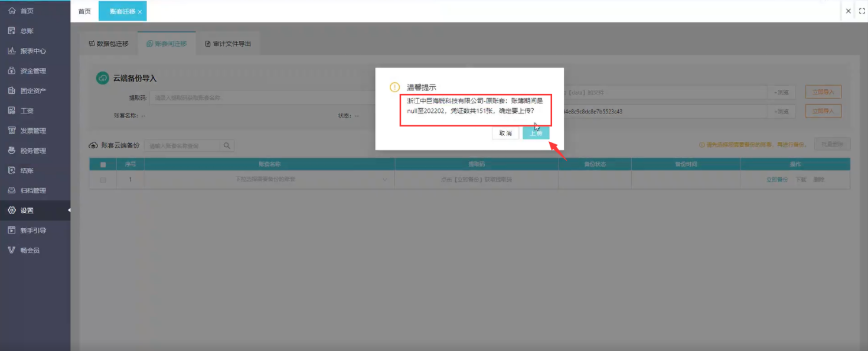
Task: Click 立即导入 beside the hash code row
Action: (x=823, y=111)
